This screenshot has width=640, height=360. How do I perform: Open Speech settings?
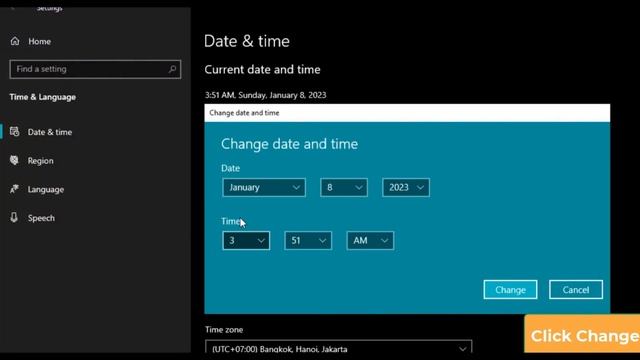pyautogui.click(x=41, y=218)
